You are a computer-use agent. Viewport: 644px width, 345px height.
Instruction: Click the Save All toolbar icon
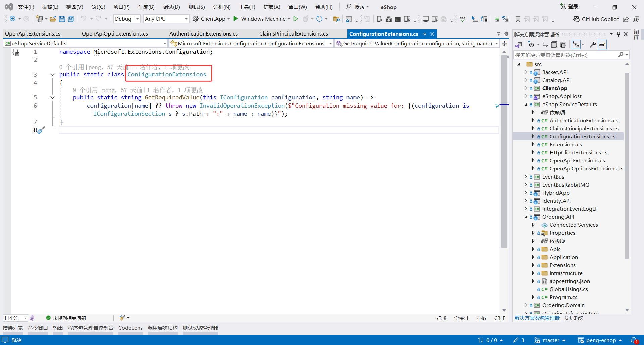tap(71, 19)
